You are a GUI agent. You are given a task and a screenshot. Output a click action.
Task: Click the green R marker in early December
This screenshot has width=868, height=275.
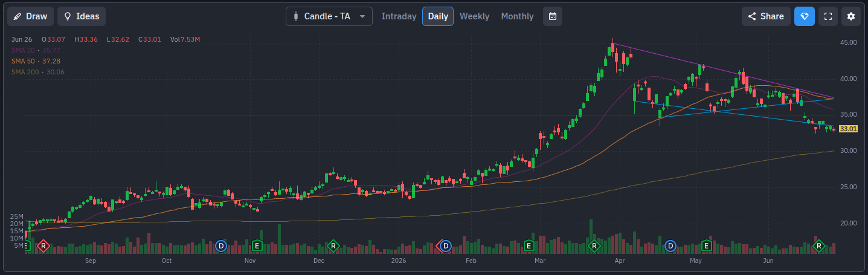332,246
